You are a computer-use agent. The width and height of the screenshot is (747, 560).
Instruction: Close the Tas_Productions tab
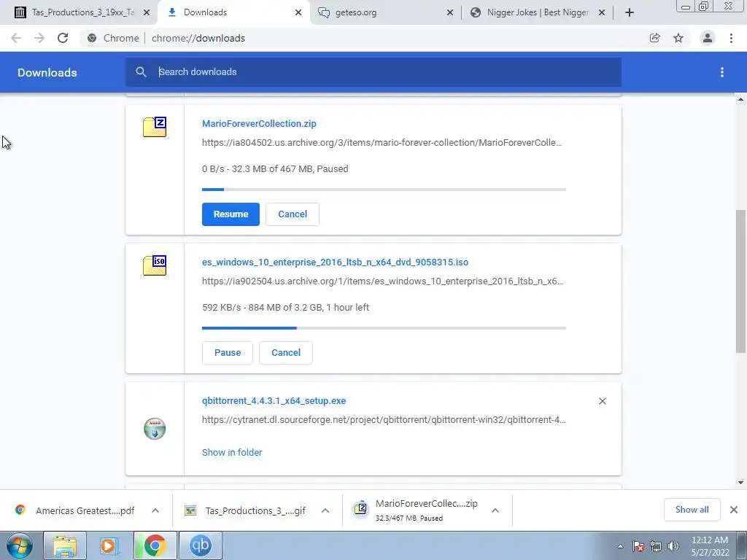[x=147, y=12]
